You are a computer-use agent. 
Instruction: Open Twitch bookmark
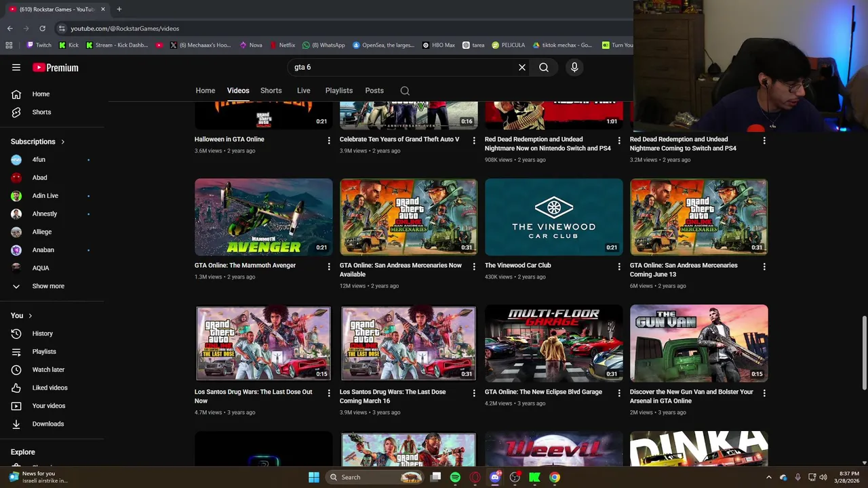pos(39,45)
